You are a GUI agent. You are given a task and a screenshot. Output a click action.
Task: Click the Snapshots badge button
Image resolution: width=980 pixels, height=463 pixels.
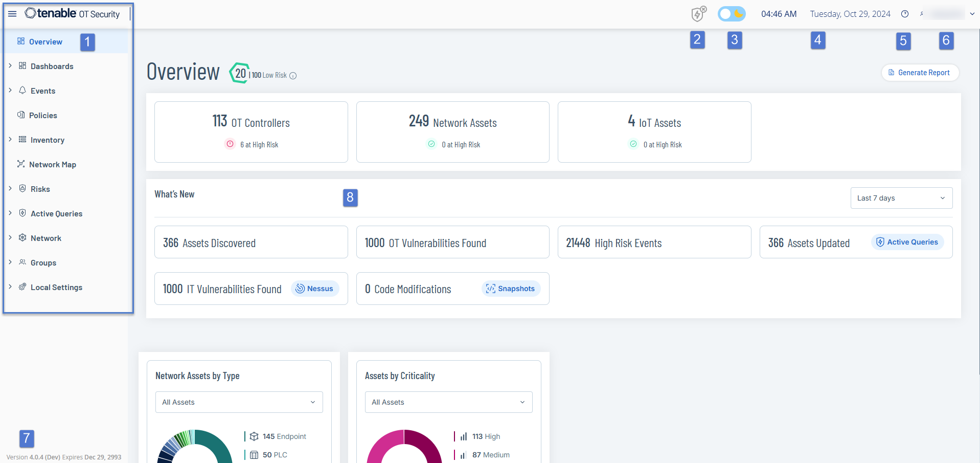click(511, 289)
